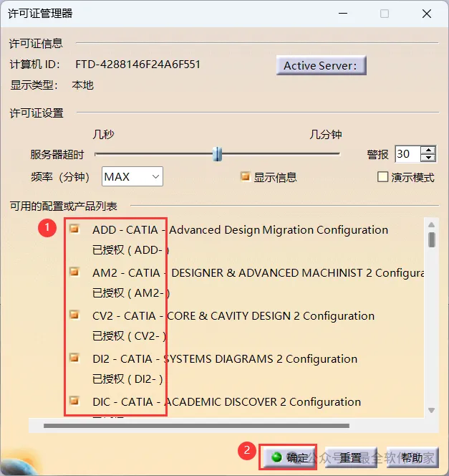Click the computer ID FTD-4288146F24A6F551
Screen dimensions: 449x476
(138, 65)
